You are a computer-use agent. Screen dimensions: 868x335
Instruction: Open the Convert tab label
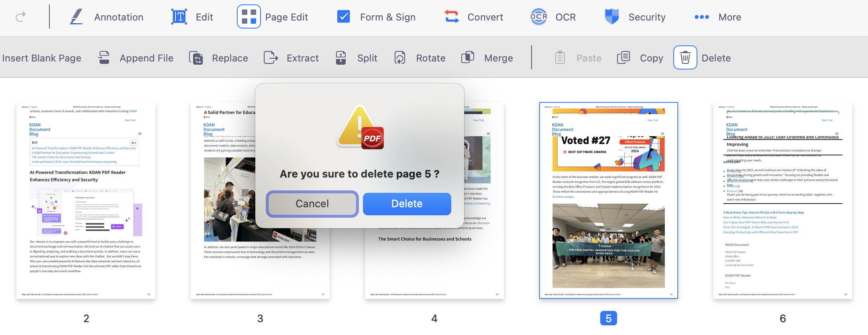coord(485,17)
